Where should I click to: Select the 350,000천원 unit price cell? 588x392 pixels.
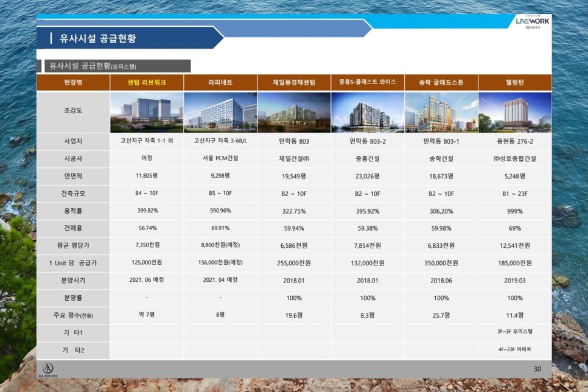(x=441, y=263)
